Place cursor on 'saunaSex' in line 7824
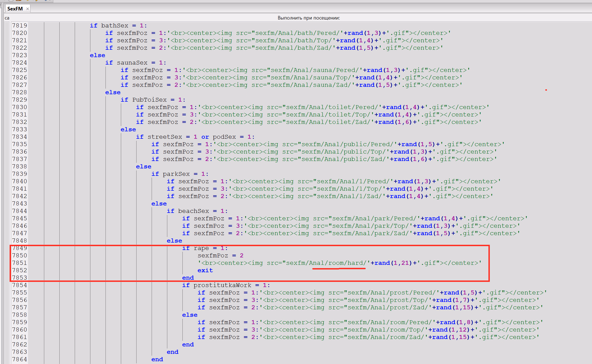The width and height of the screenshot is (592, 364). point(132,63)
